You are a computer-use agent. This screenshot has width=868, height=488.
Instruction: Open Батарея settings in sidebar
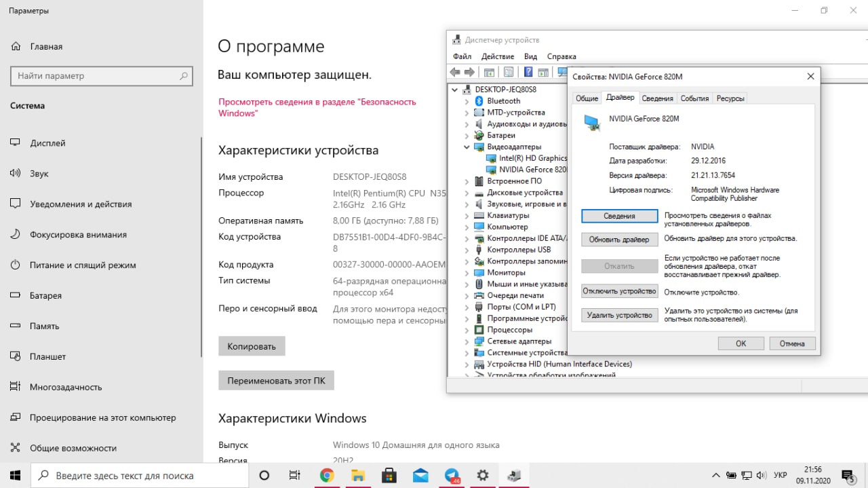point(45,296)
